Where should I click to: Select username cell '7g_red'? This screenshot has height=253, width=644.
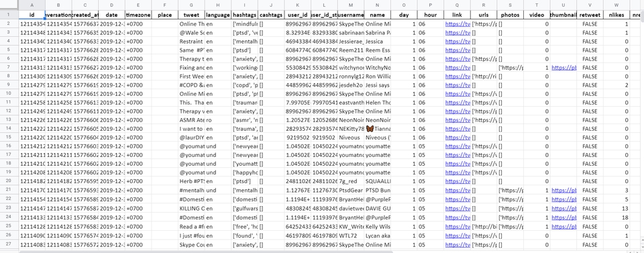pyautogui.click(x=351, y=181)
